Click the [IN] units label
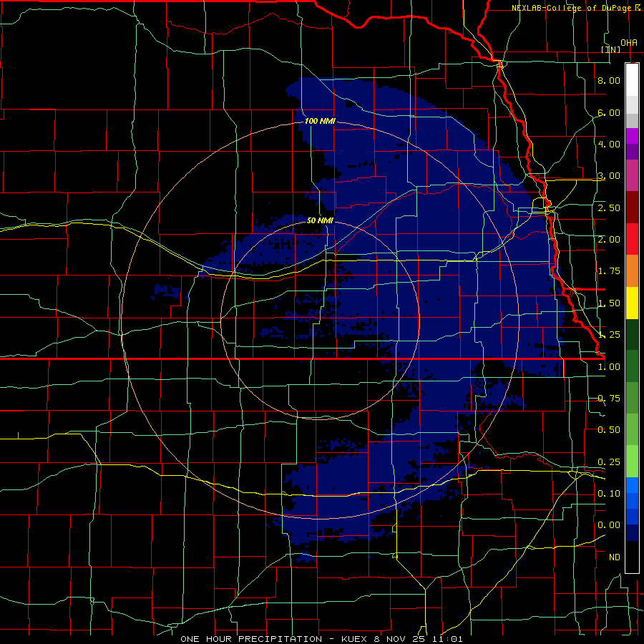 pyautogui.click(x=611, y=49)
